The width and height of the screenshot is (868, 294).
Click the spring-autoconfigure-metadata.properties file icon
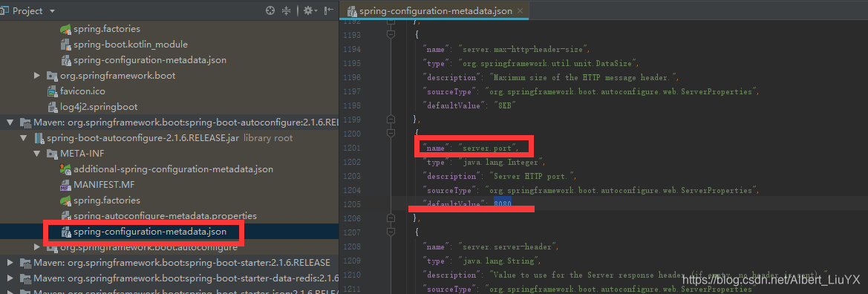point(65,215)
